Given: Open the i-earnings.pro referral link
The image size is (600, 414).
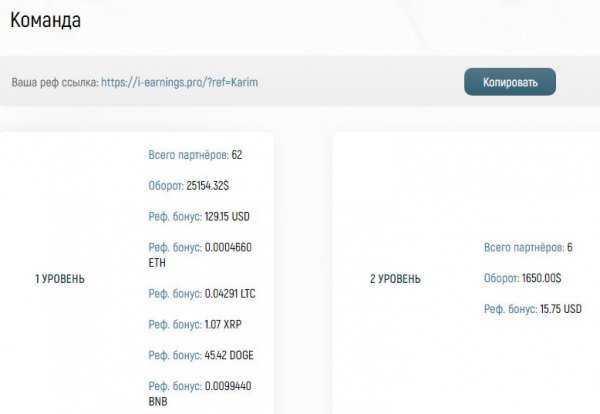Looking at the screenshot, I should coord(179,82).
